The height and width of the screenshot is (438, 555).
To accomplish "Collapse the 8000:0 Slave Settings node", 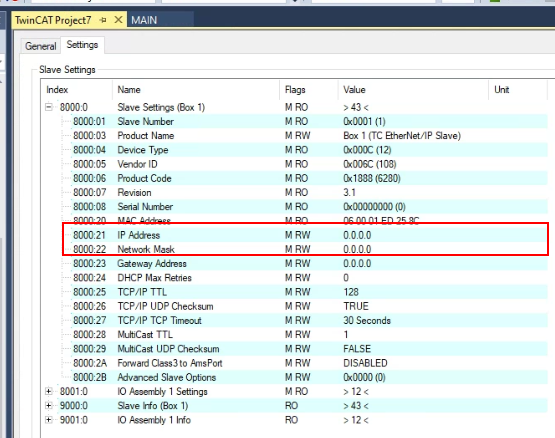I will [49, 107].
